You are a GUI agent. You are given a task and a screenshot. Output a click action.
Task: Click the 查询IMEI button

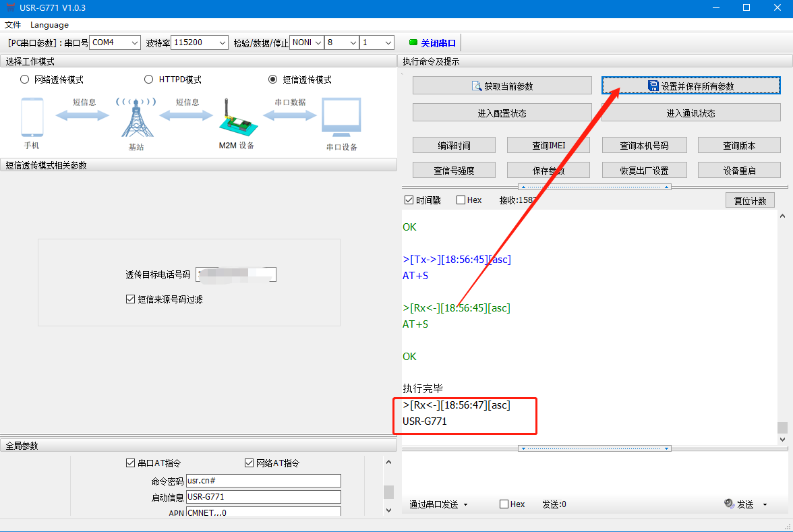[548, 146]
